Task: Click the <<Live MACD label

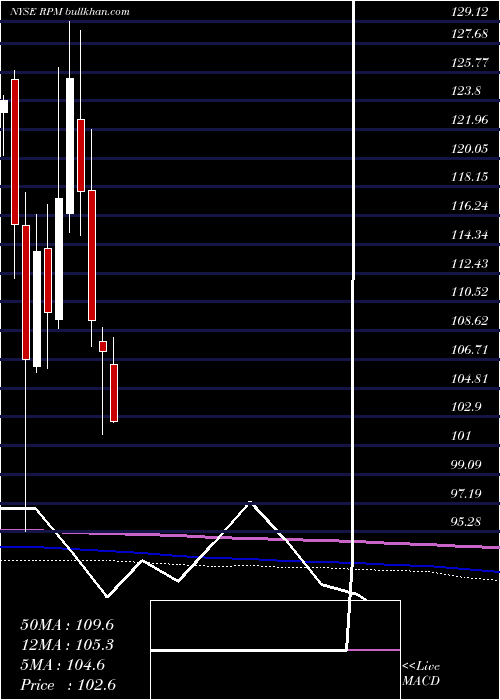Action: (421, 674)
